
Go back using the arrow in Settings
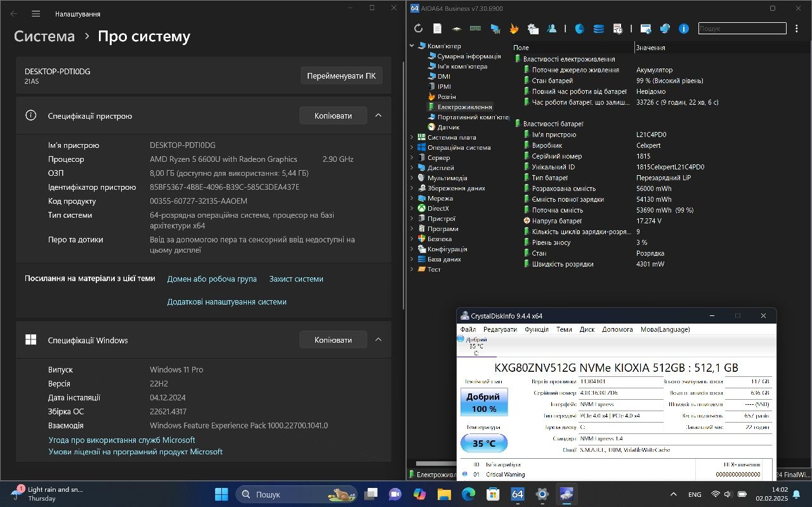(14, 13)
